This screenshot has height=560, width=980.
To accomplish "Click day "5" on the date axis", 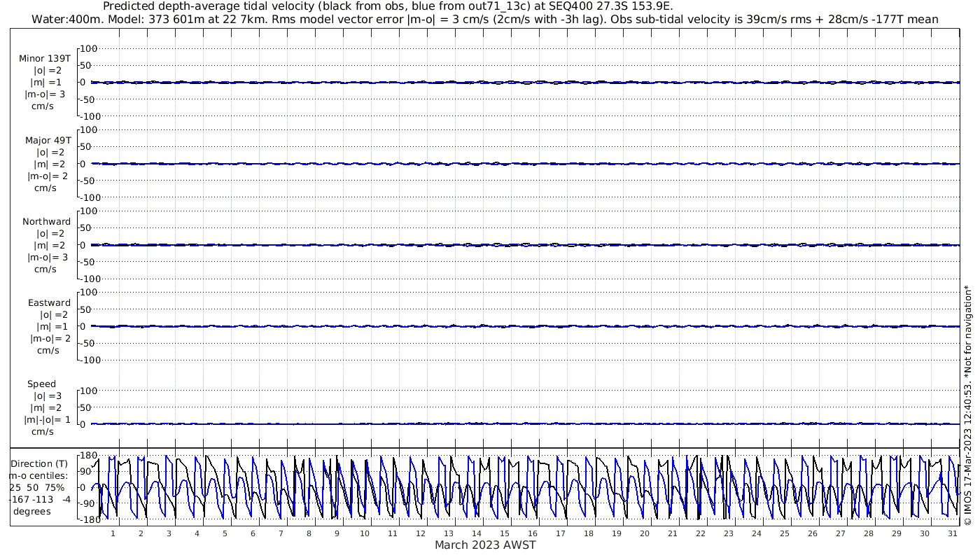I will tap(225, 533).
